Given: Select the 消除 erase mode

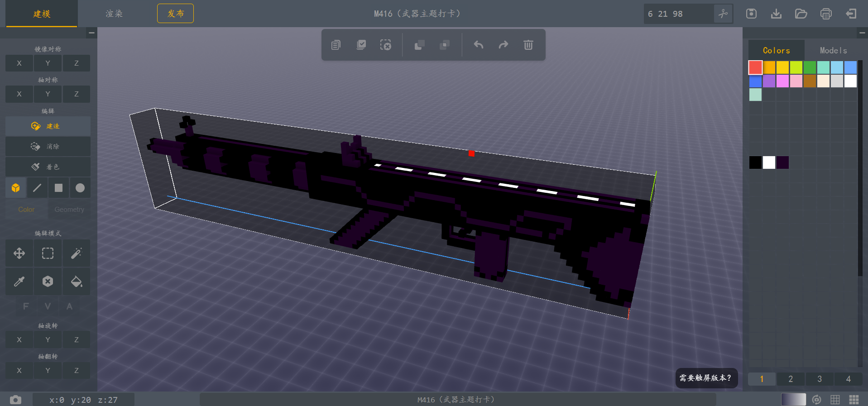Looking at the screenshot, I should [x=48, y=147].
